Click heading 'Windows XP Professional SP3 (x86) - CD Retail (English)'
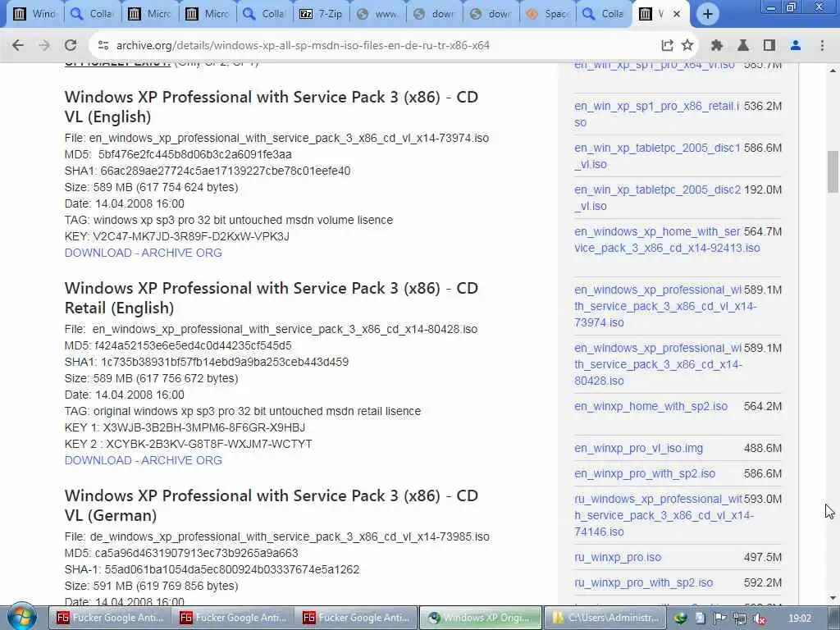 pyautogui.click(x=271, y=298)
